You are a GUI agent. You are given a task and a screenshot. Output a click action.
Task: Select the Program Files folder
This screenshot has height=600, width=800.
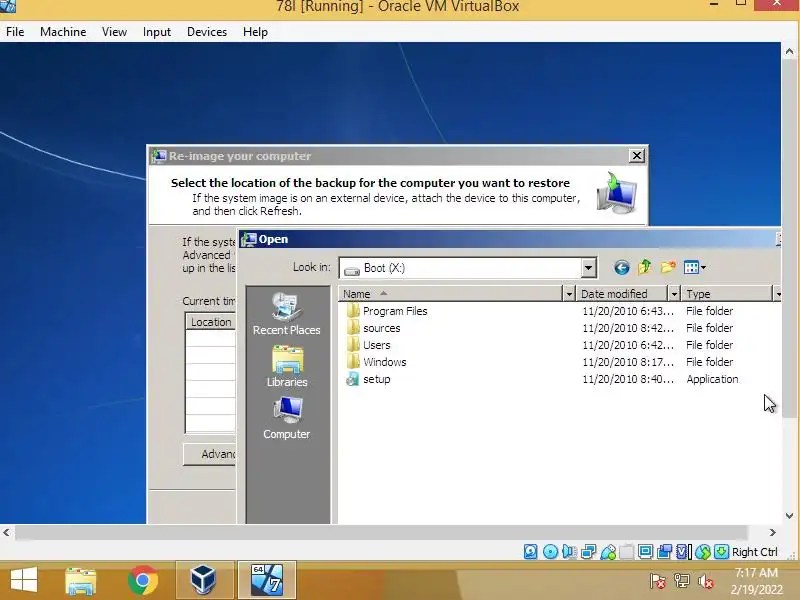click(x=386, y=311)
